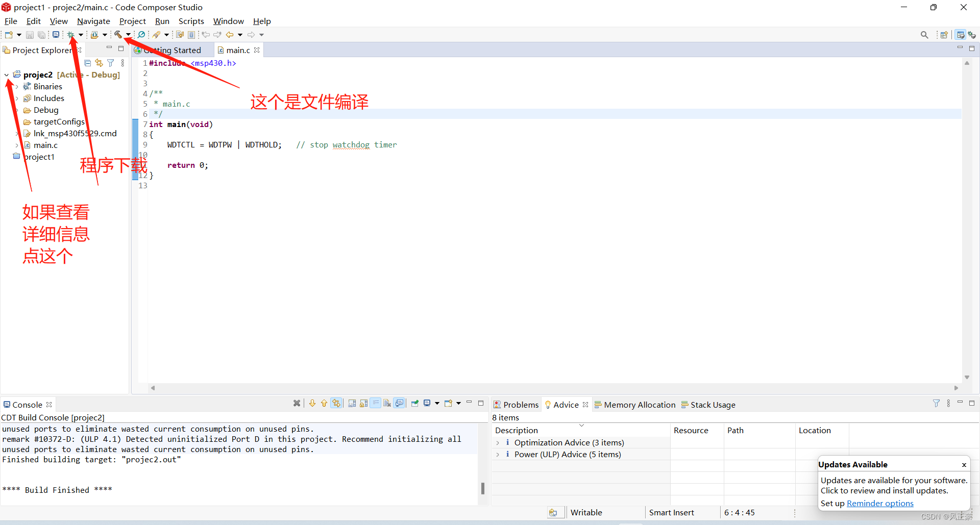This screenshot has height=525, width=980.
Task: Open the New CCS Project wizard icon
Action: [8, 34]
